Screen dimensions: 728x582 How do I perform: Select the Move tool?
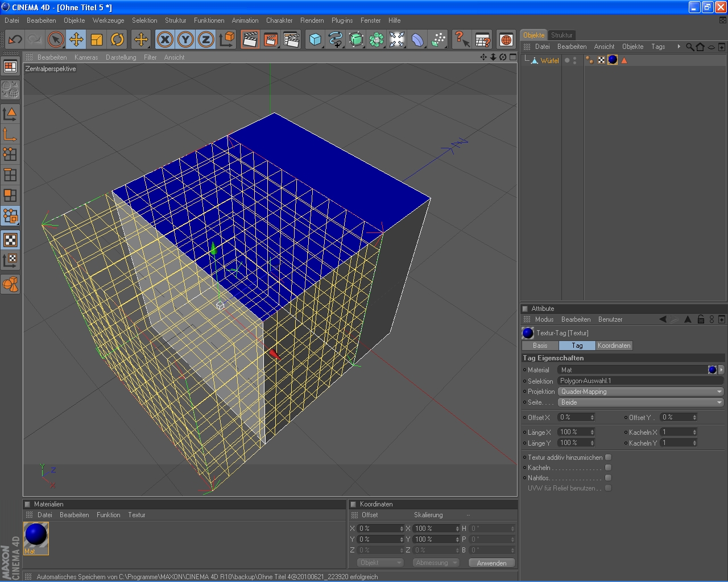pyautogui.click(x=76, y=39)
